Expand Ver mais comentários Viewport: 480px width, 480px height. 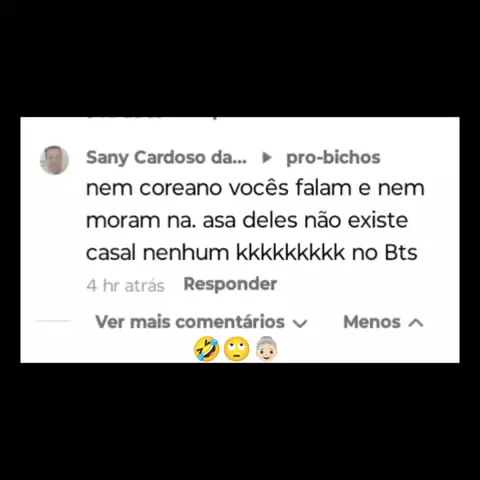click(190, 322)
